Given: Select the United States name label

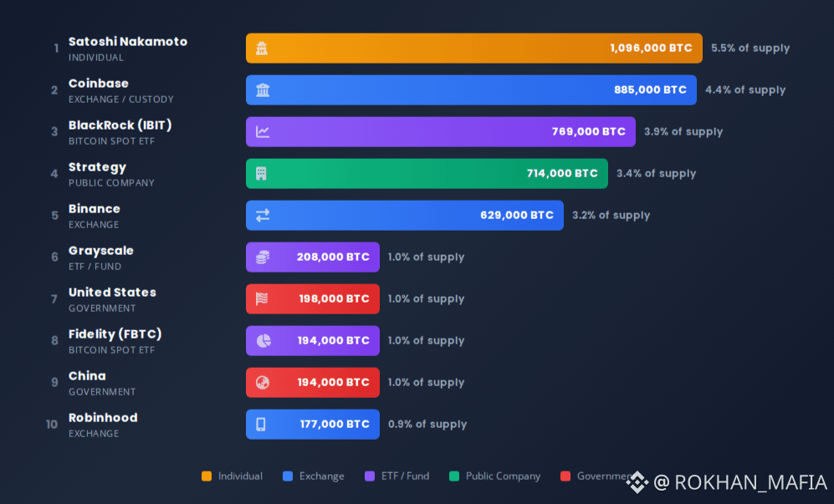Looking at the screenshot, I should (112, 293).
